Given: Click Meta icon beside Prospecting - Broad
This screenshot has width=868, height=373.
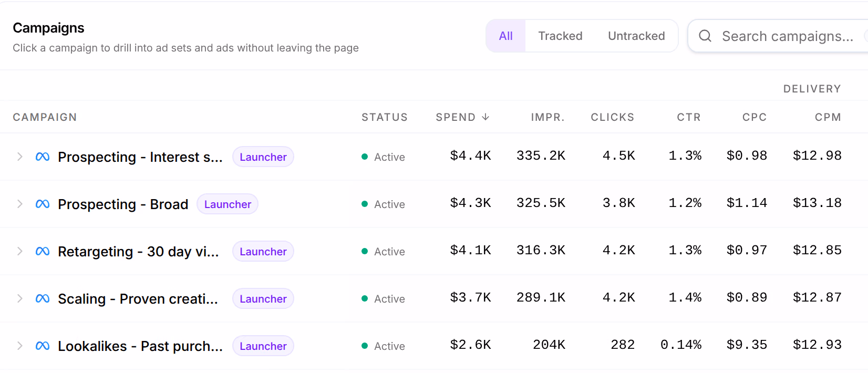Looking at the screenshot, I should [x=43, y=204].
